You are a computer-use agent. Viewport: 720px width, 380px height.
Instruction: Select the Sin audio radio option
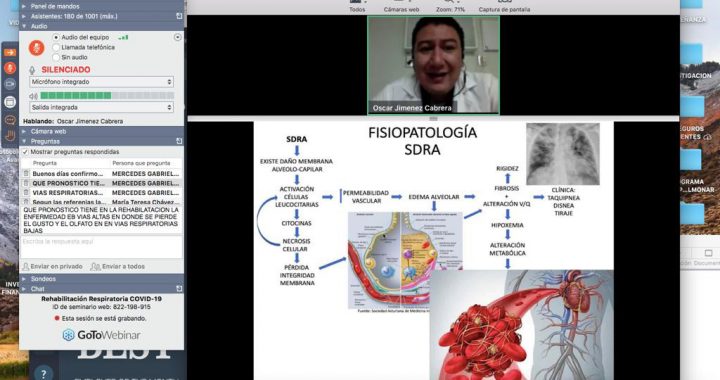click(x=56, y=57)
